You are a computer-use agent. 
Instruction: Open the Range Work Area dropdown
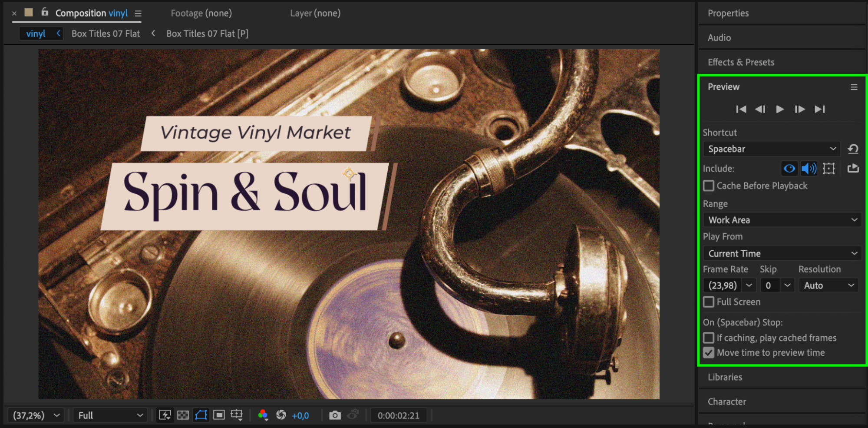coord(782,220)
